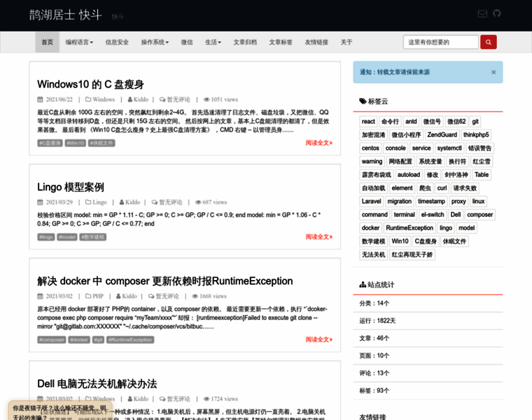Click 阅读全文 on the Lingo post
Viewport: 532px width, 420px height.
[318, 237]
